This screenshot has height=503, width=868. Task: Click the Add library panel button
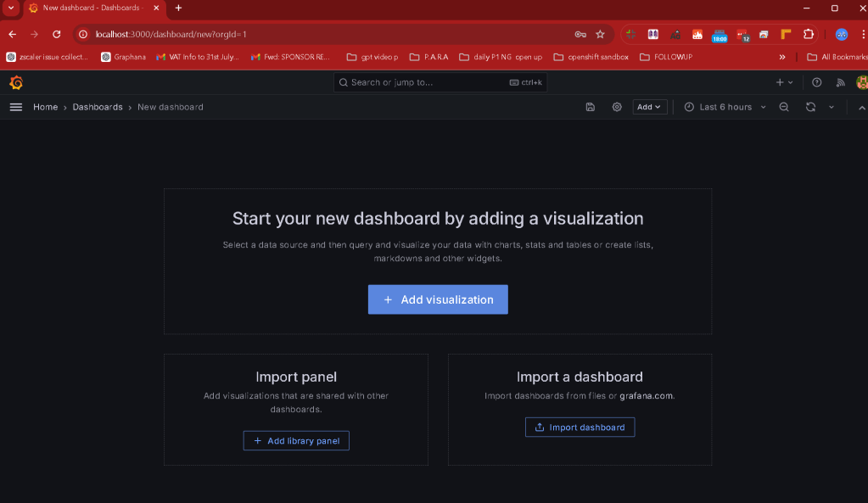coord(296,440)
